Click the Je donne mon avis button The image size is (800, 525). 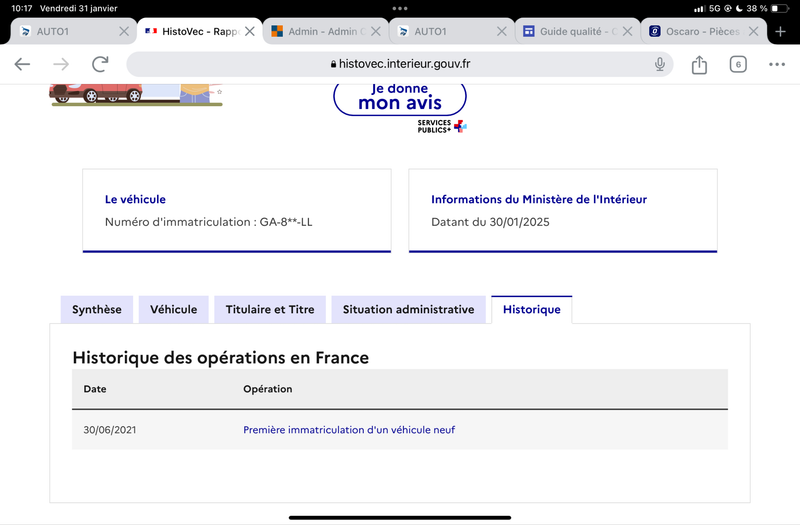click(400, 98)
